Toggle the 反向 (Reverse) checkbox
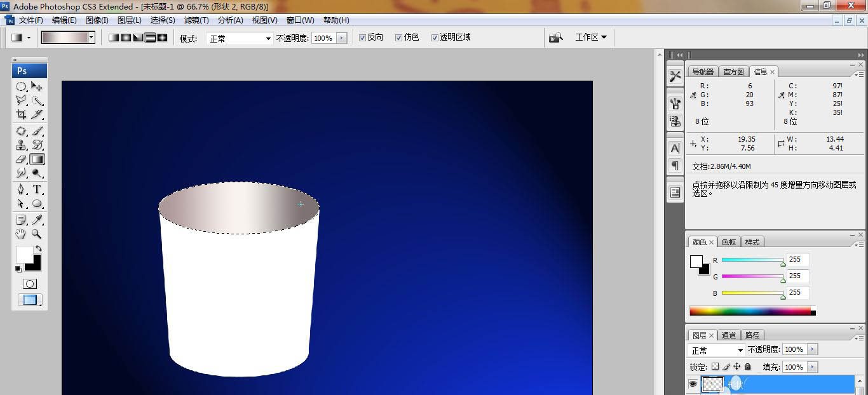The image size is (868, 395). pyautogui.click(x=362, y=37)
